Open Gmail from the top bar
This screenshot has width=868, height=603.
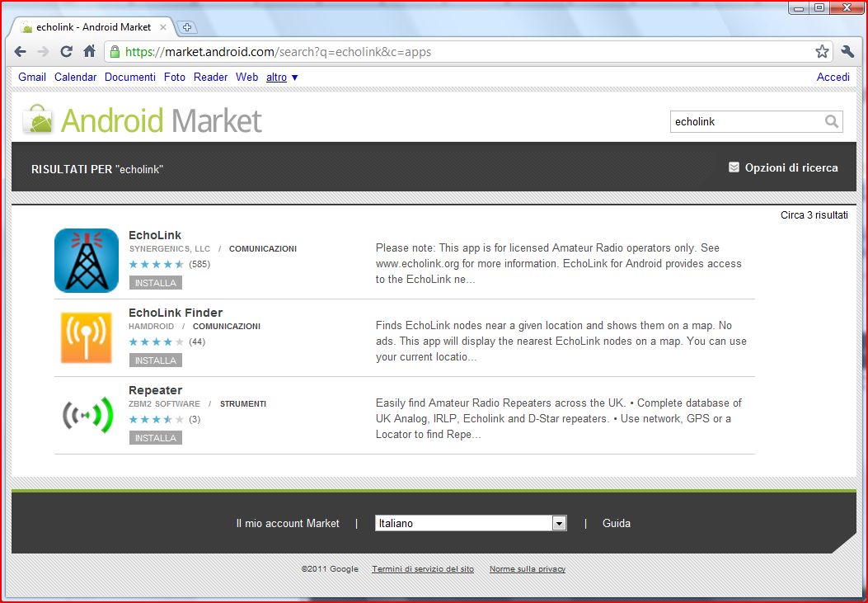click(32, 78)
